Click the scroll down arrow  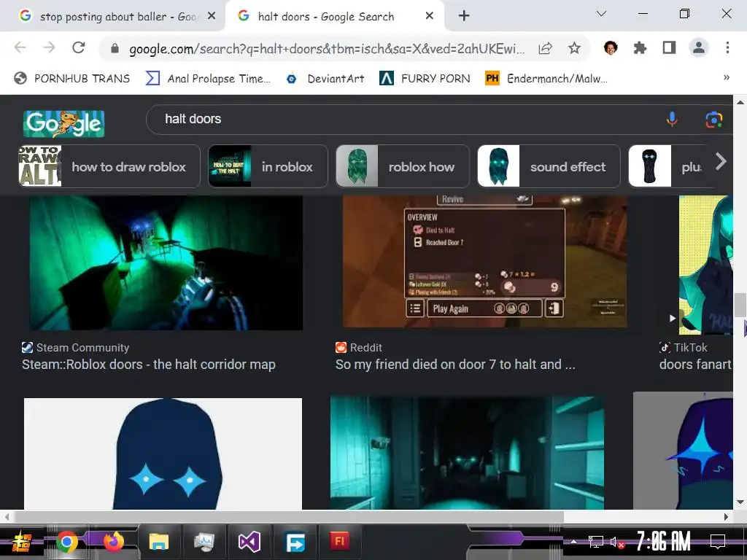(740, 502)
